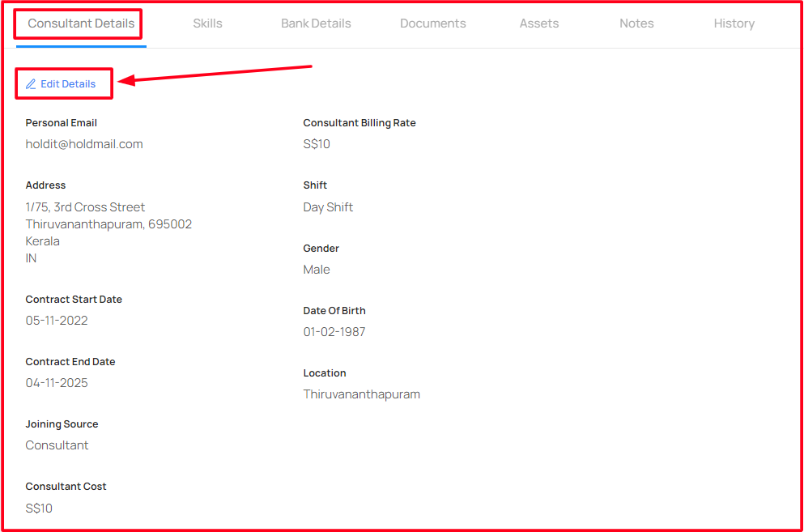Screen dimensions: 804x532
Task: Click the text Thiruvananthapuram, 695002
Action: pos(108,224)
